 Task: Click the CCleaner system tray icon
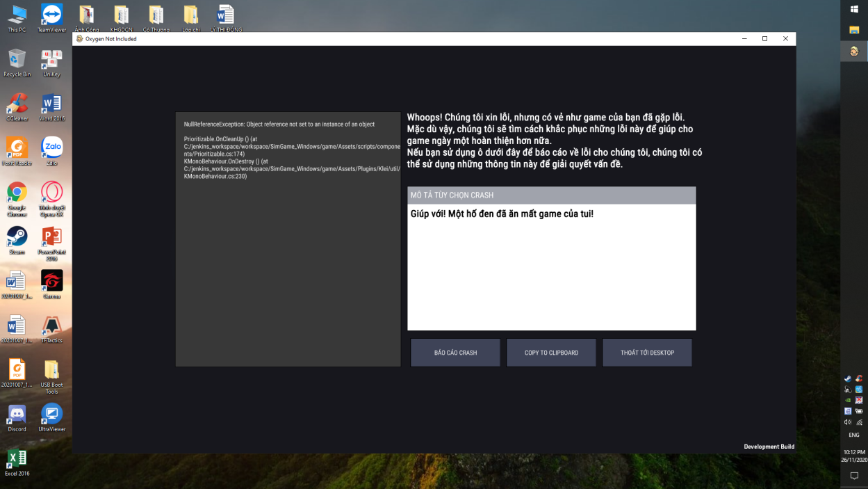coord(859,379)
